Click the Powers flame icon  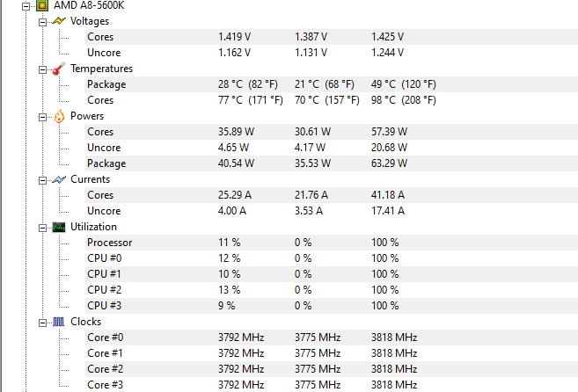[x=59, y=116]
